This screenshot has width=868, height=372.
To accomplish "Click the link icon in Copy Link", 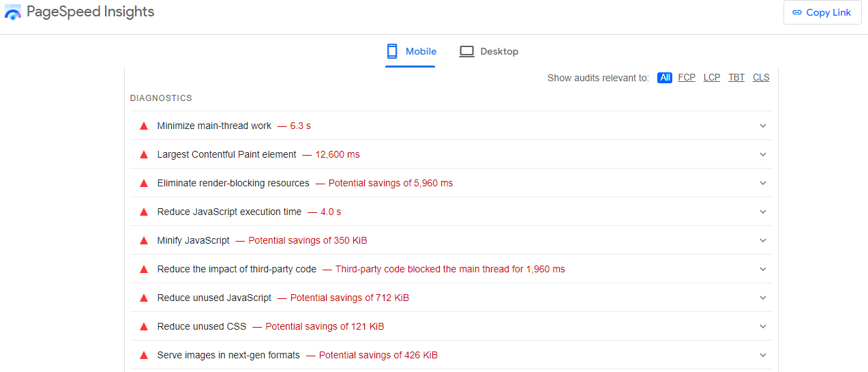I will click(797, 12).
